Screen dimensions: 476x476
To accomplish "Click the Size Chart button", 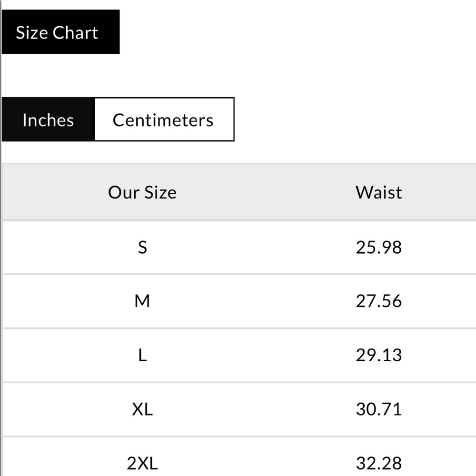I will (61, 32).
